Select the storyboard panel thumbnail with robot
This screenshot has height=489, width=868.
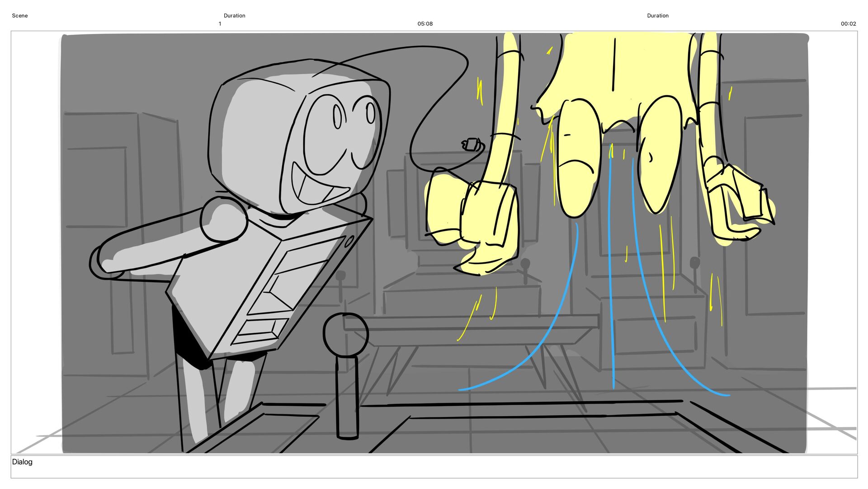click(434, 242)
